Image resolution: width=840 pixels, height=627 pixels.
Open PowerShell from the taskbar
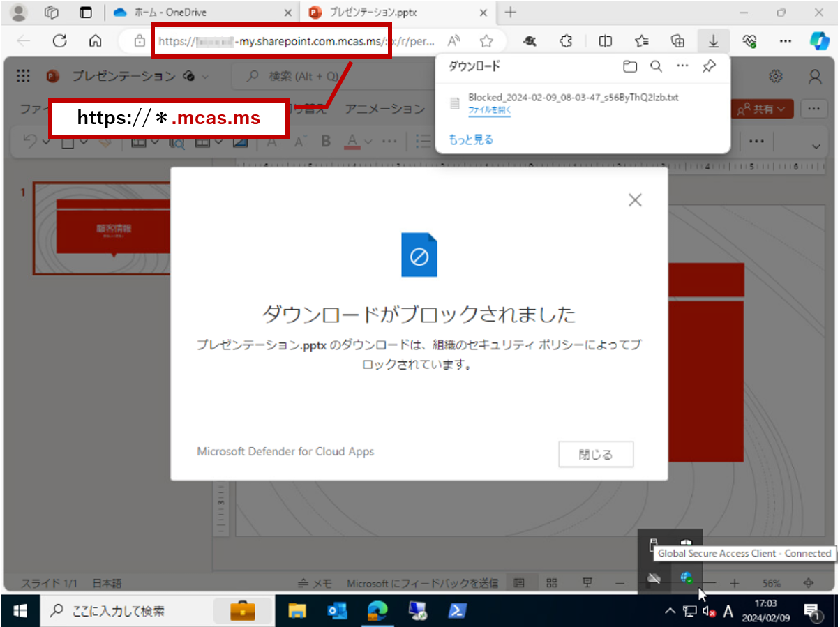click(x=458, y=612)
